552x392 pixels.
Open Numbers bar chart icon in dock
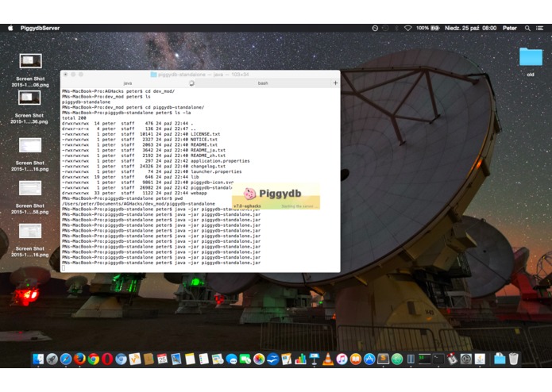point(300,359)
